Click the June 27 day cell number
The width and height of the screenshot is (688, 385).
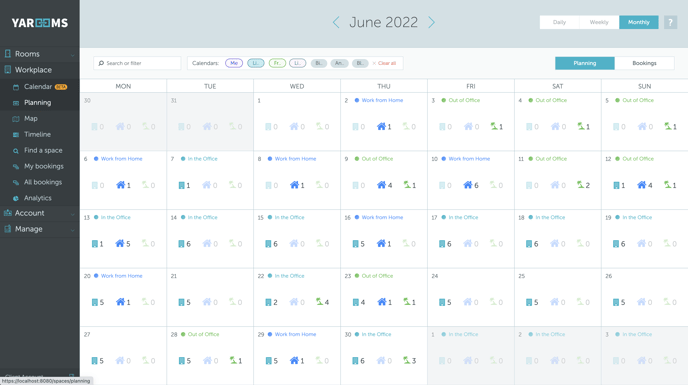87,335
